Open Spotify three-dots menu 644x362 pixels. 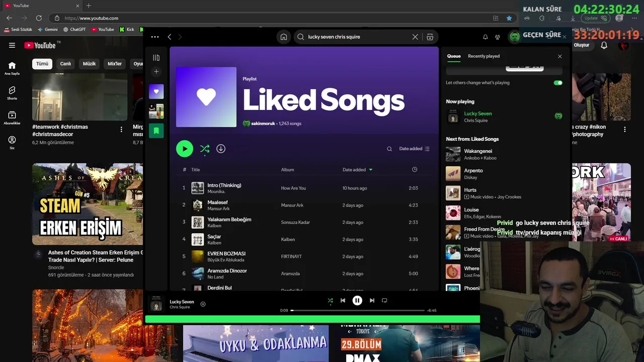point(155,37)
